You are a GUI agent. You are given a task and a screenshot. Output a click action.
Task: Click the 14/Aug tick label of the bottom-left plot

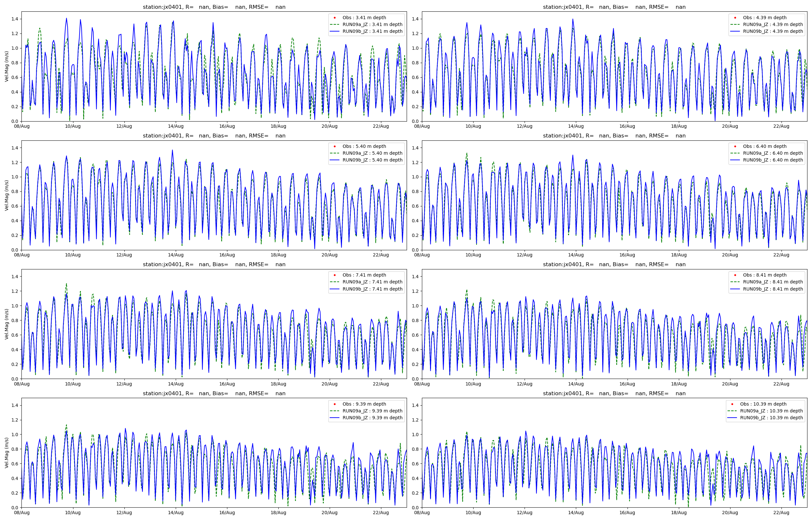tap(175, 513)
